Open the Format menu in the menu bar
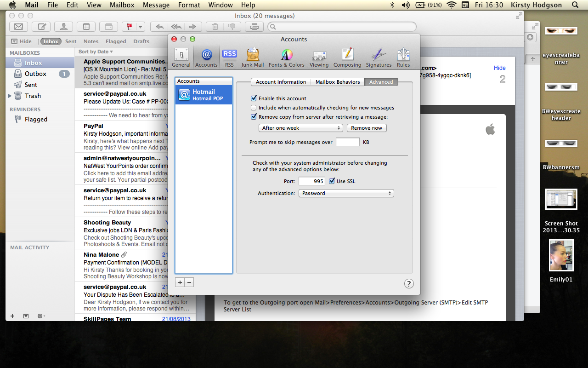The image size is (588, 368). (x=189, y=5)
